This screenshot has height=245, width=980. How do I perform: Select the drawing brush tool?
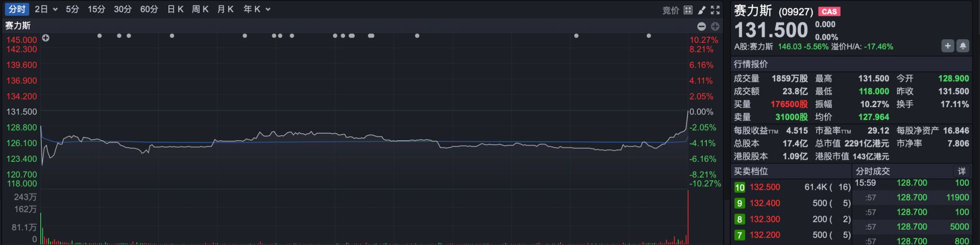coord(702,10)
